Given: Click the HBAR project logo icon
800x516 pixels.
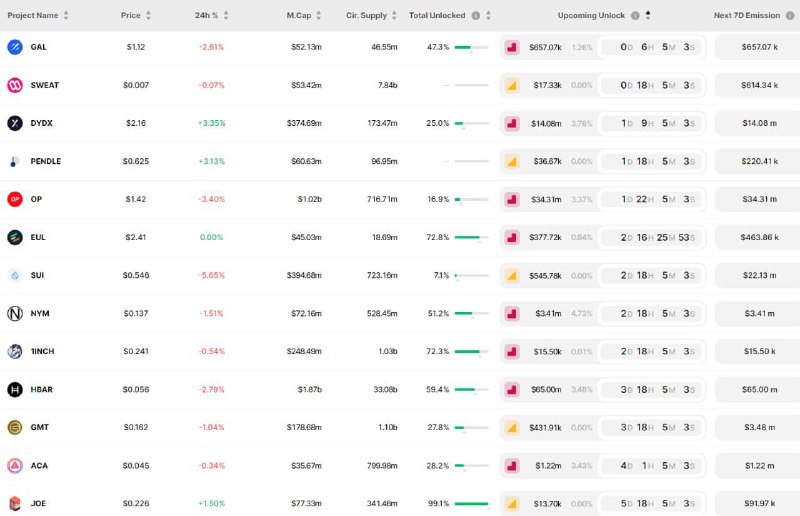Looking at the screenshot, I should click(x=15, y=389).
